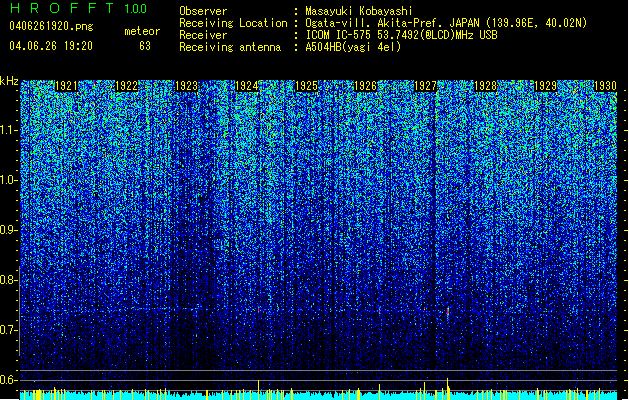The width and height of the screenshot is (629, 400).
Task: Click the 'Receiving antenna' label
Action: click(230, 47)
